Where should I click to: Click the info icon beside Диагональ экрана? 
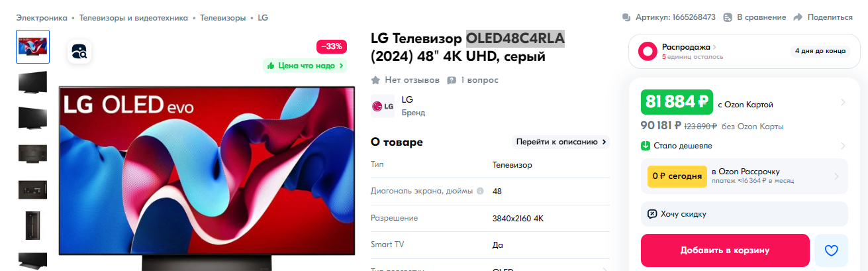(x=479, y=191)
